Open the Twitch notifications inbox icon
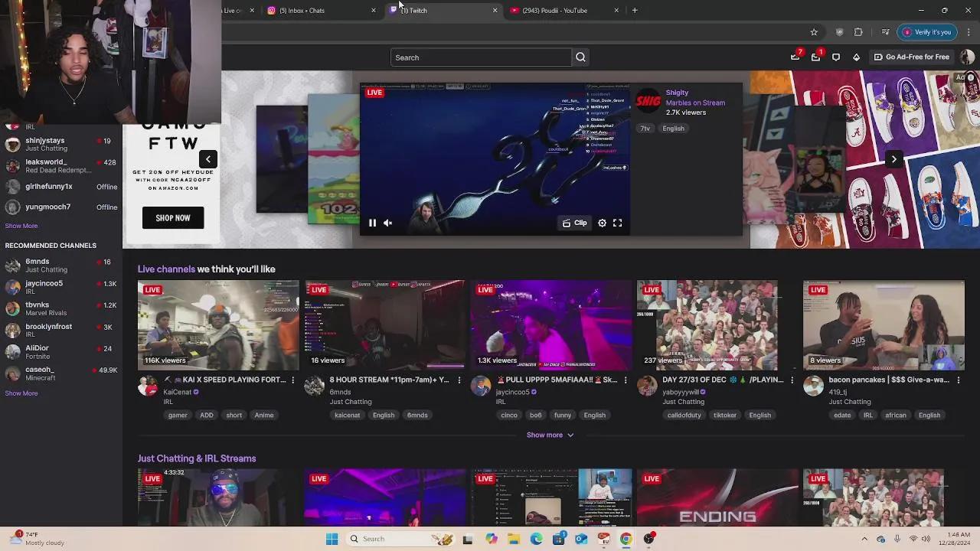Viewport: 980px width, 551px height. (815, 57)
